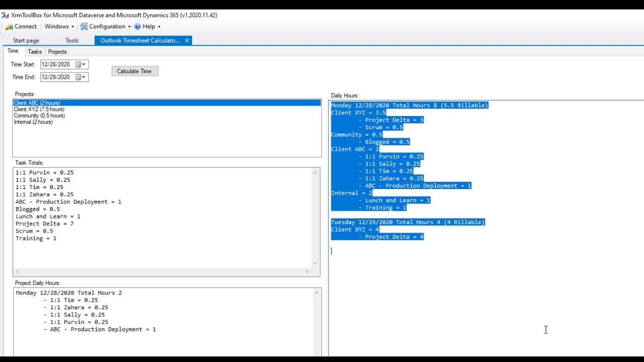Image resolution: width=644 pixels, height=362 pixels.
Task: Click the Time End date field
Action: pyautogui.click(x=64, y=77)
